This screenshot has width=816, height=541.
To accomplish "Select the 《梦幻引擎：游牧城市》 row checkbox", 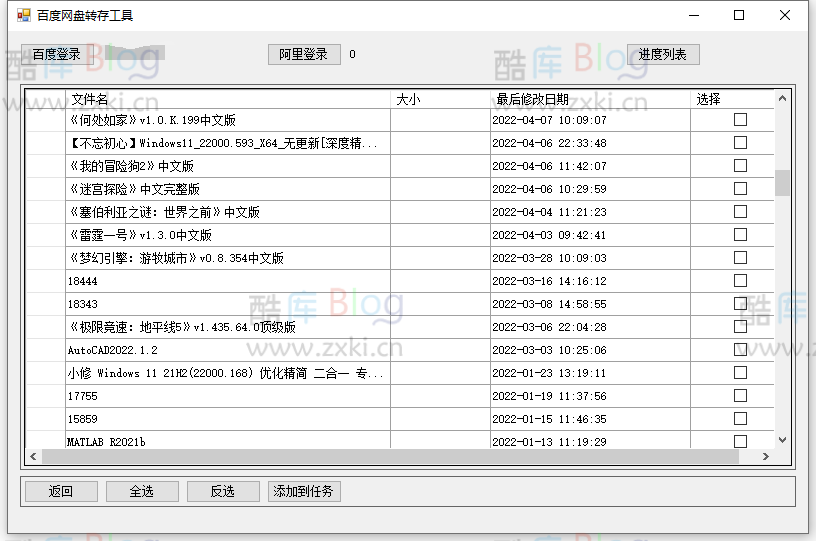I will pos(740,257).
